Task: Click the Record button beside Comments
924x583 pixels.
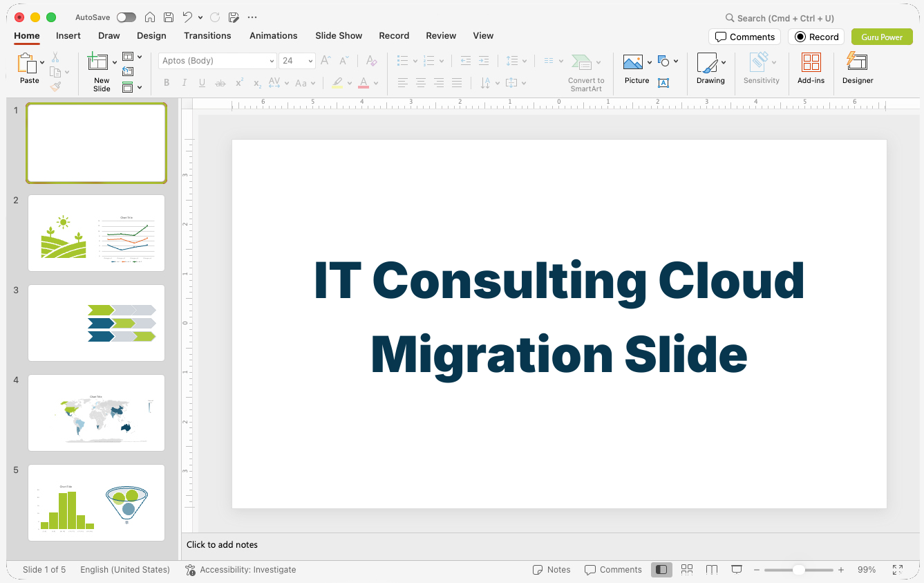Action: pyautogui.click(x=817, y=37)
